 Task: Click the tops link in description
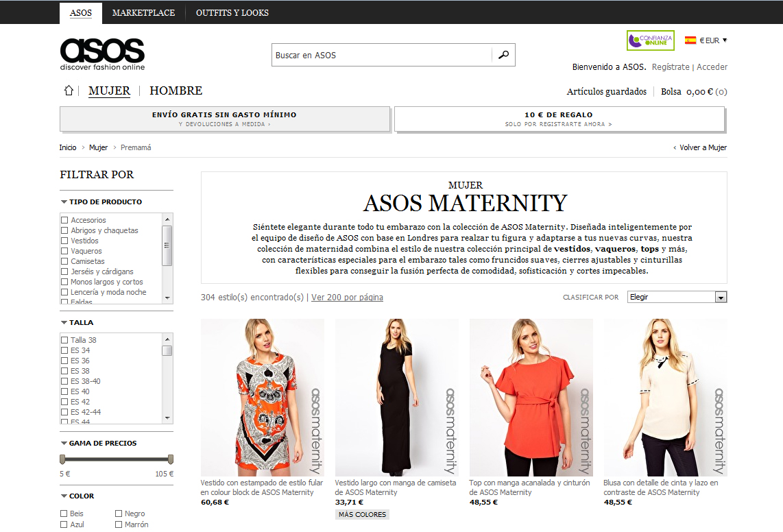click(x=650, y=249)
